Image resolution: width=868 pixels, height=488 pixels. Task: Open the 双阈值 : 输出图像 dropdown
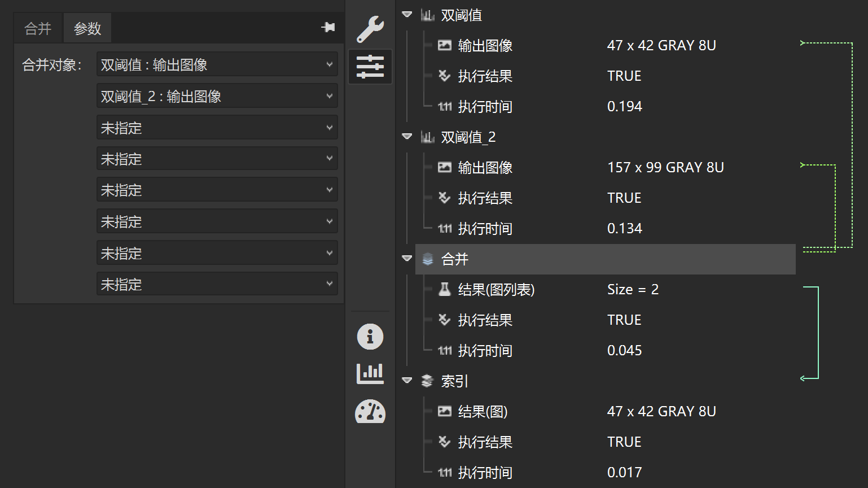tap(217, 65)
